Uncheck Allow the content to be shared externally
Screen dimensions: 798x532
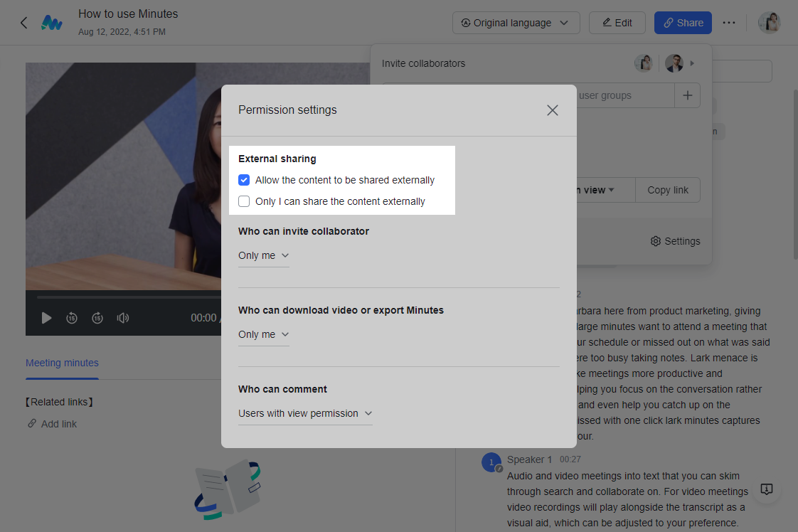pos(244,180)
